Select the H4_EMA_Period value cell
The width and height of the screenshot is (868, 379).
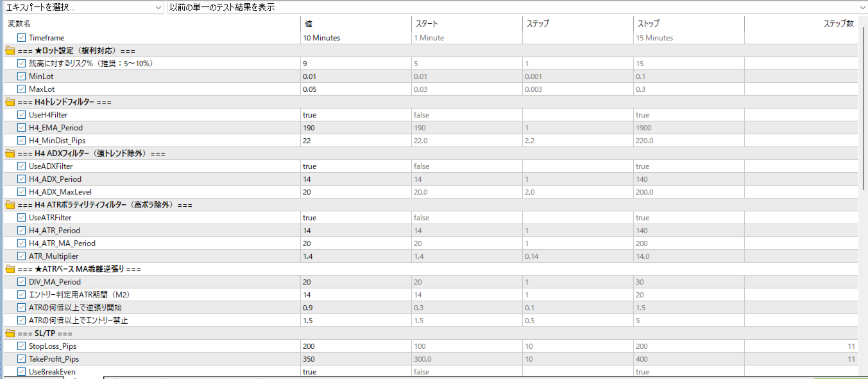(x=355, y=128)
